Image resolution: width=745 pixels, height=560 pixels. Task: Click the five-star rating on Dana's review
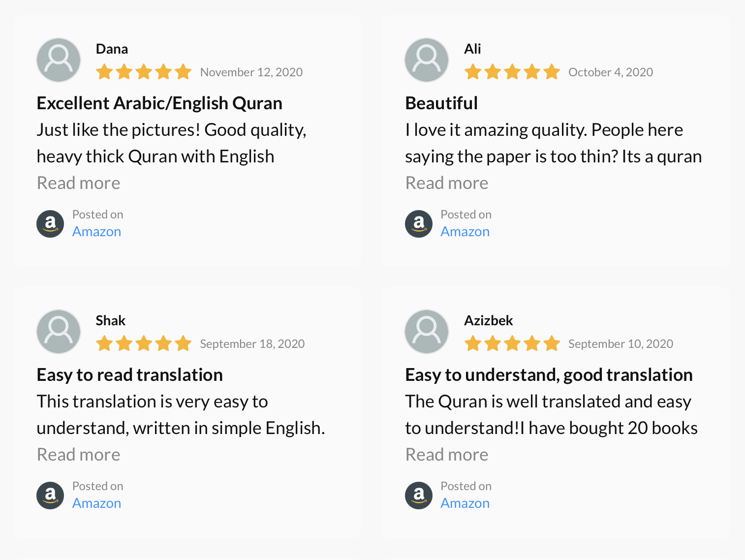[x=143, y=72]
